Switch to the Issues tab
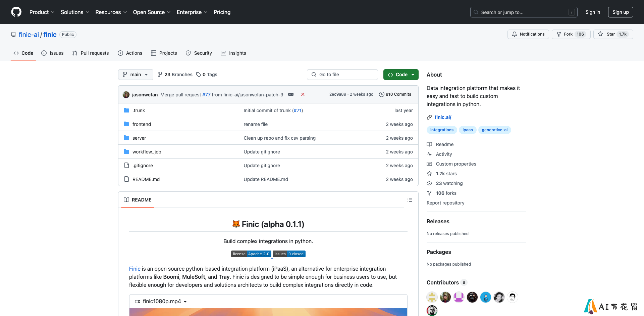The width and height of the screenshot is (644, 316). click(x=52, y=53)
